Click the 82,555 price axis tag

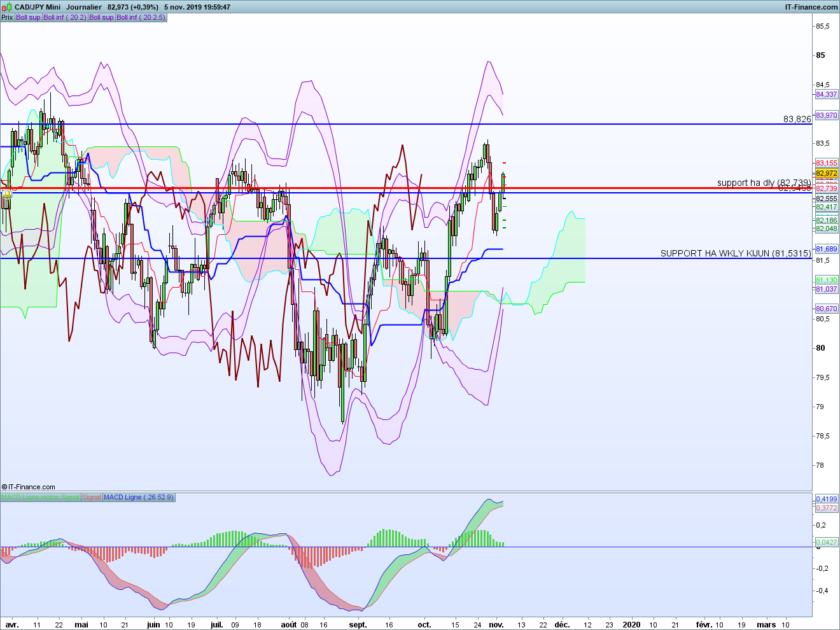pyautogui.click(x=827, y=199)
